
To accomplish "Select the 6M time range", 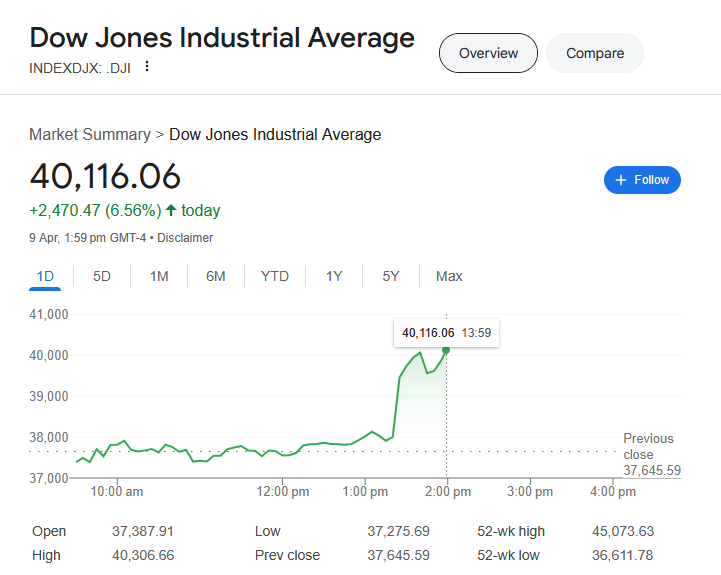I will click(216, 276).
